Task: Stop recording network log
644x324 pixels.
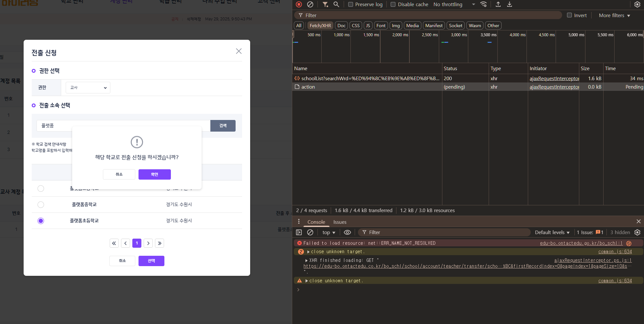Action: 299,5
